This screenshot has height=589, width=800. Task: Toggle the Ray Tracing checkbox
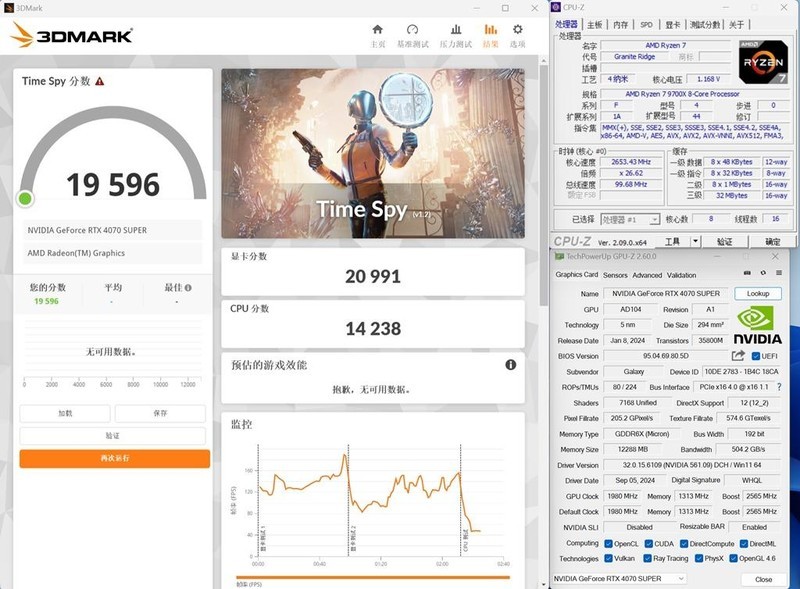(x=646, y=560)
